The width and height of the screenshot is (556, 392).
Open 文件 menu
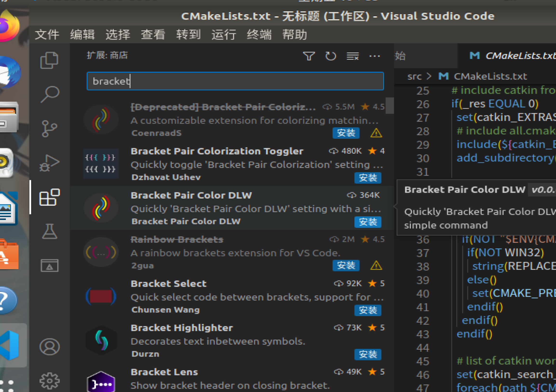(47, 34)
